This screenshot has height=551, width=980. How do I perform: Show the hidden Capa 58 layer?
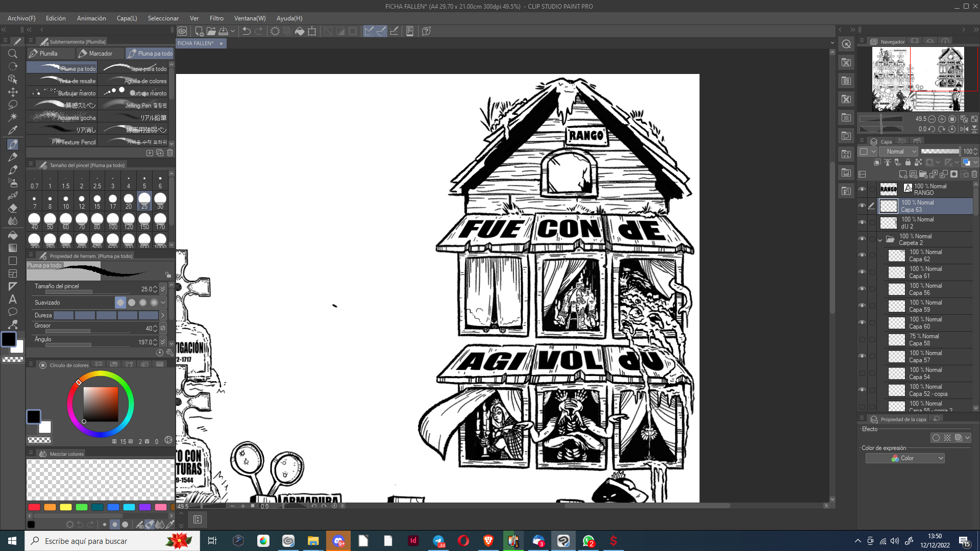point(862,339)
